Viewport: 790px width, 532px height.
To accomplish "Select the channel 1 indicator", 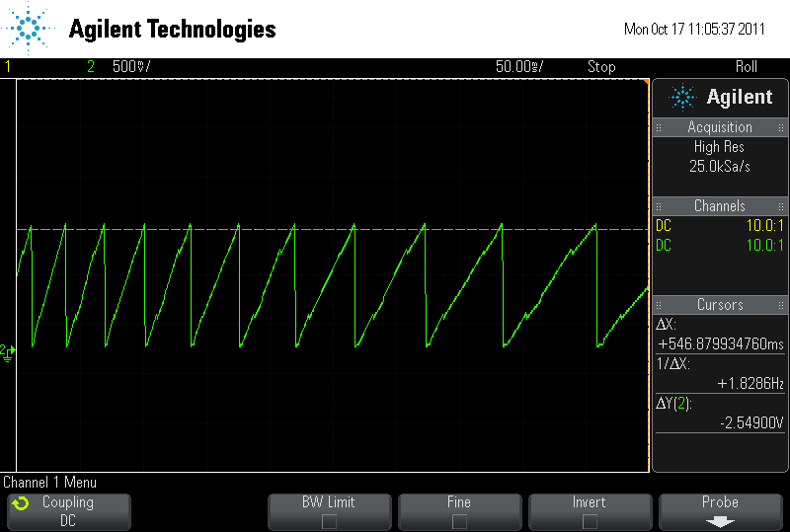I will 8,66.
